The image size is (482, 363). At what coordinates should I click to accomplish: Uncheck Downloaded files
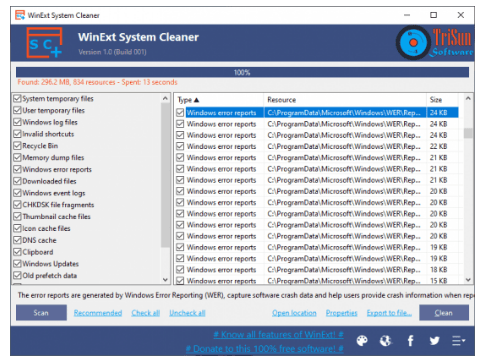pyautogui.click(x=17, y=181)
